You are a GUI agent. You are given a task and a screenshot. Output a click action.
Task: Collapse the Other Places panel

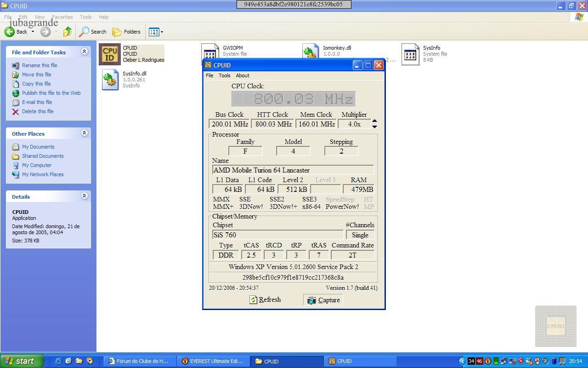(84, 133)
